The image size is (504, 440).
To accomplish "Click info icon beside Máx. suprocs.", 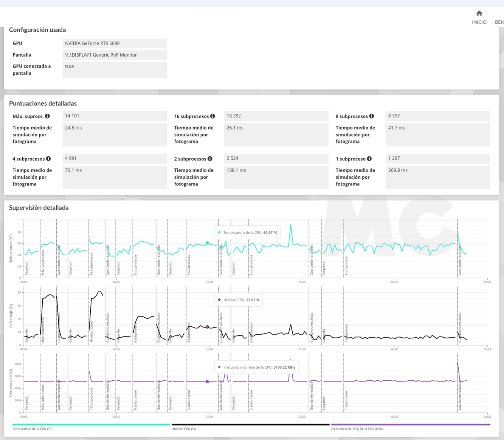I will pos(48,116).
